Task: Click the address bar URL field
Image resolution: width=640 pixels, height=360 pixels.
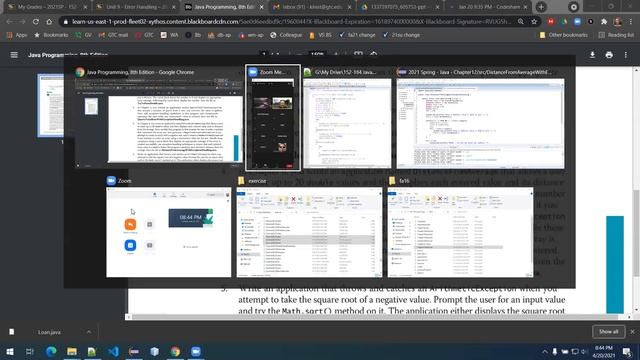Action: click(x=292, y=22)
